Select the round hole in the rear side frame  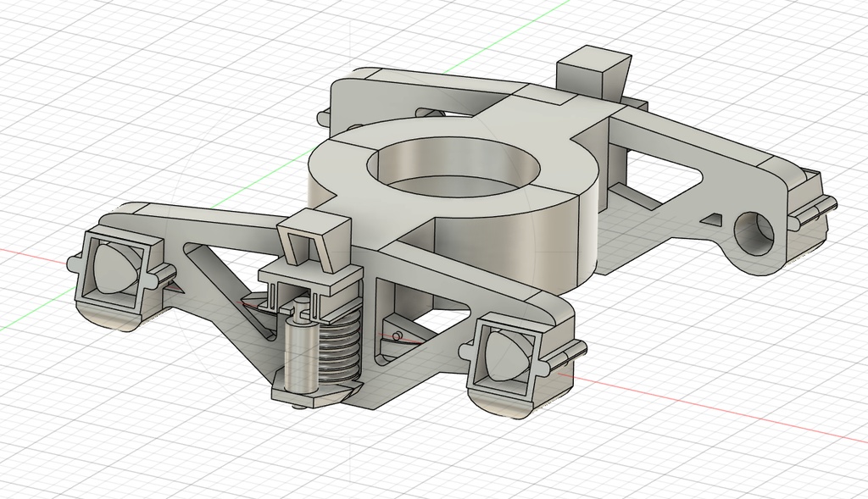pyautogui.click(x=754, y=234)
